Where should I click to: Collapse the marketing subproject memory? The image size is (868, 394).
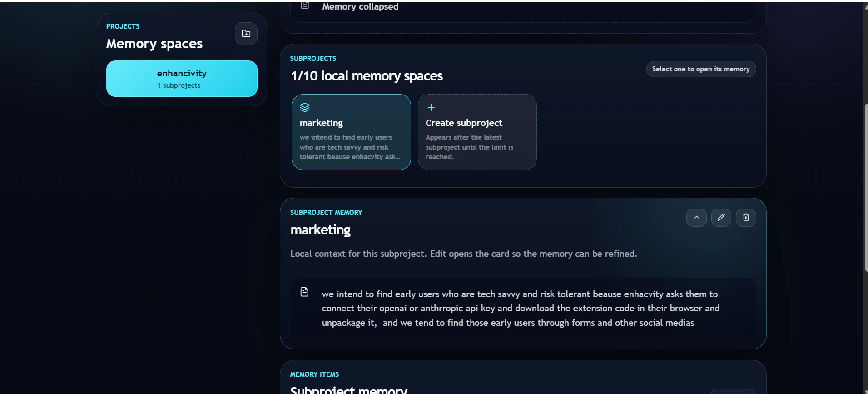[696, 217]
